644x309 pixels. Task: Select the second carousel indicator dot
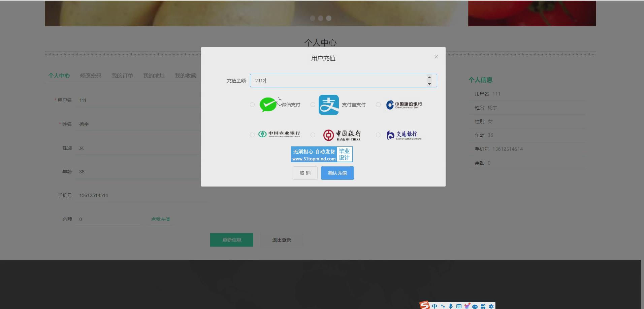pyautogui.click(x=321, y=18)
